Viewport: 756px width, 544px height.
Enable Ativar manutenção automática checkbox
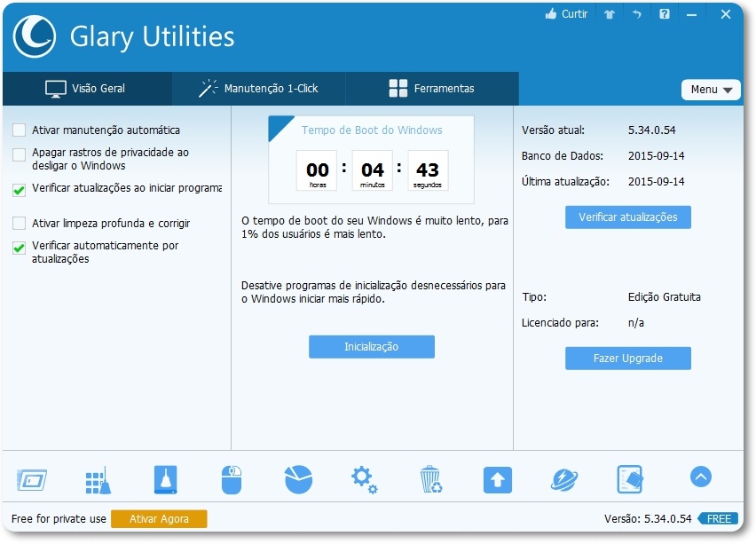click(20, 130)
